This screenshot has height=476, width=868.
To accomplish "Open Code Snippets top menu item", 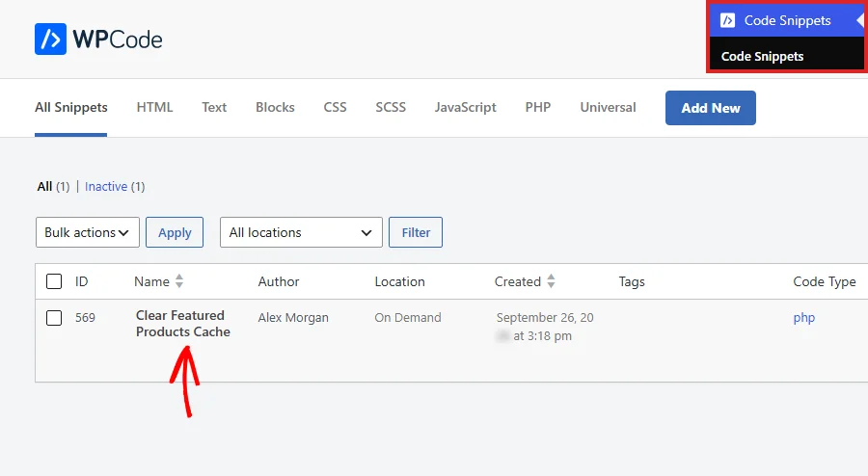I will (x=787, y=21).
